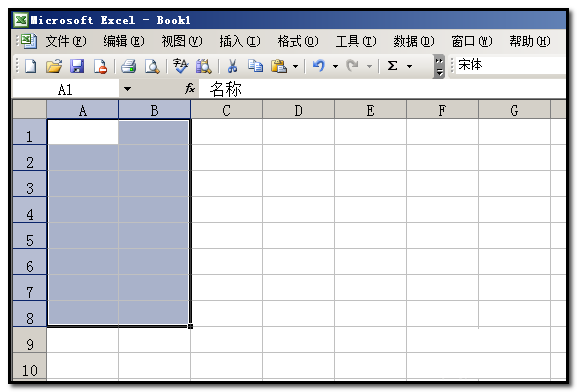Viewport: 577px width, 392px height.
Task: Select row 6 header
Action: coord(29,262)
